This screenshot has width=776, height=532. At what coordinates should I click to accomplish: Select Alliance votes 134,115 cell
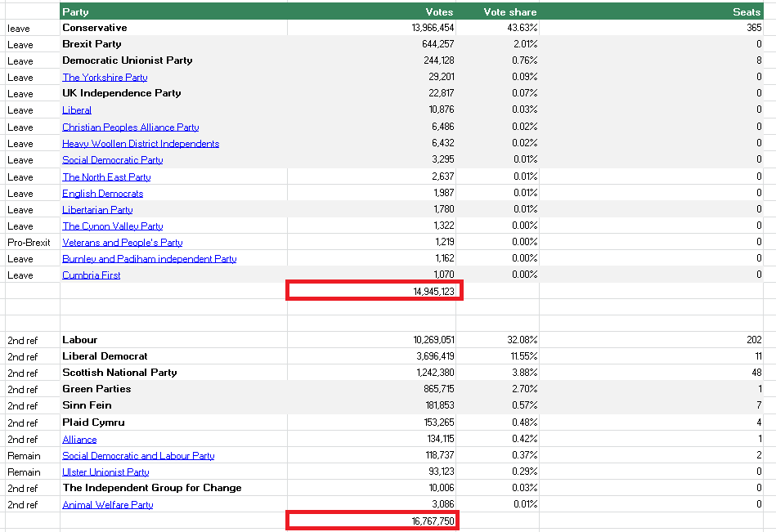click(x=372, y=439)
